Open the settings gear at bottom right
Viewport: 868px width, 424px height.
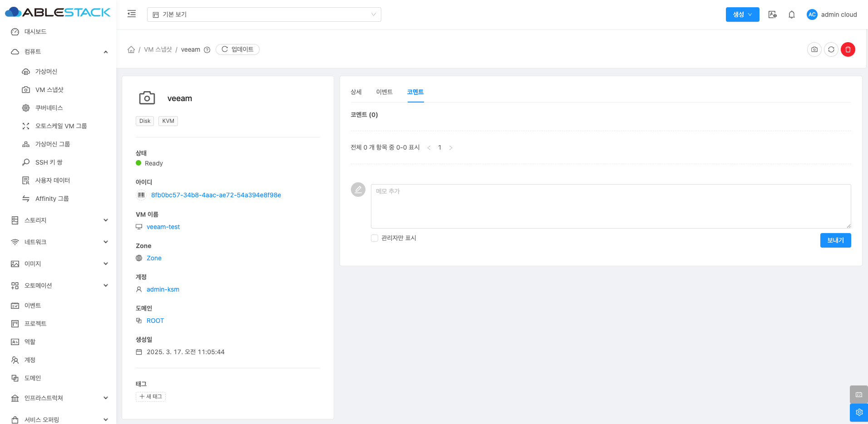pos(858,412)
